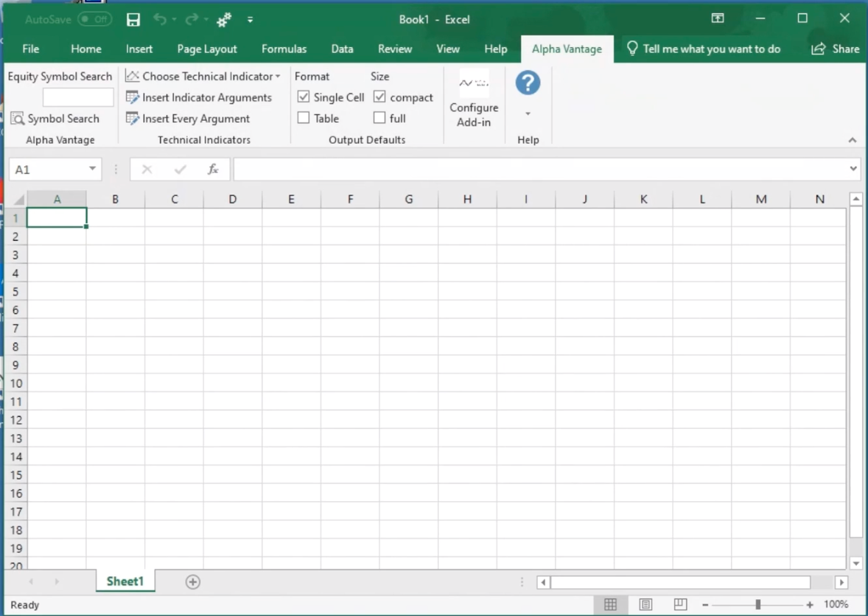Image resolution: width=868 pixels, height=616 pixels.
Task: Expand the Help dropdown arrow
Action: (x=528, y=113)
